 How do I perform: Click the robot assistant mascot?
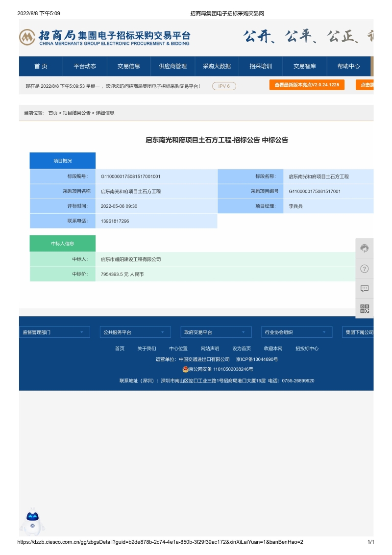pyautogui.click(x=32, y=523)
